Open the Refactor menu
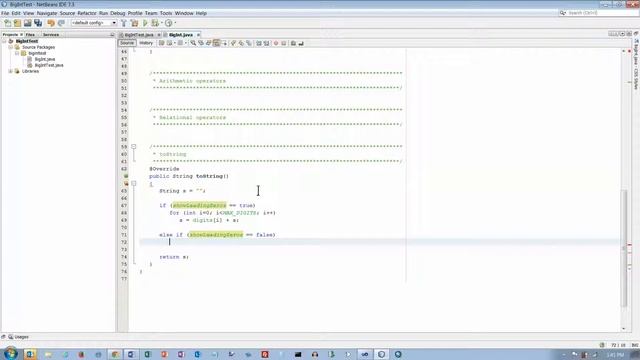 [87, 13]
